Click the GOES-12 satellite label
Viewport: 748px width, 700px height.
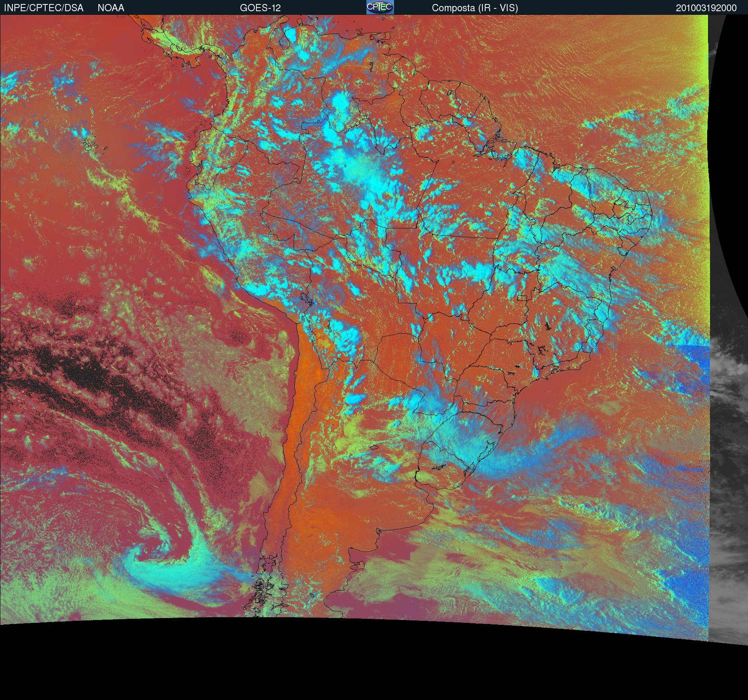click(260, 8)
